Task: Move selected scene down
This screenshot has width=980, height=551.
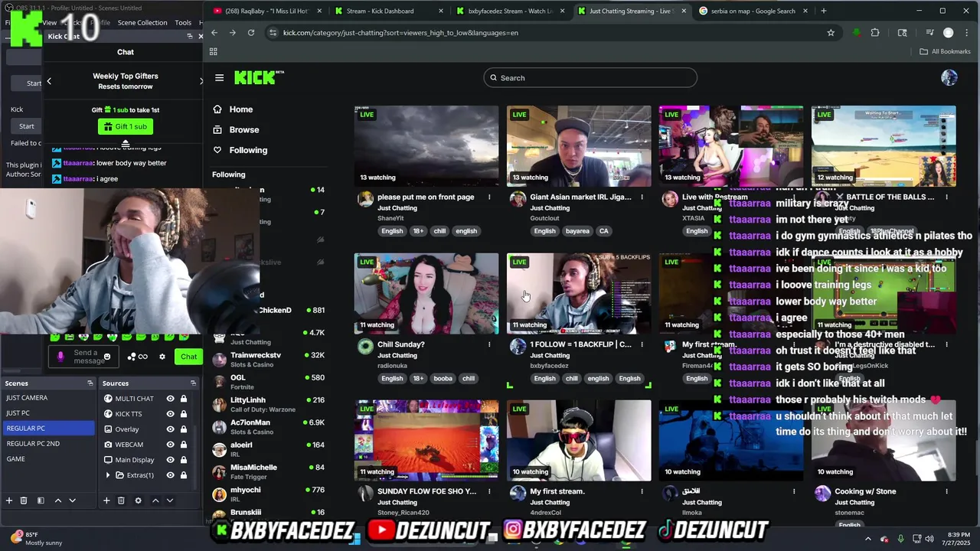Action: tap(73, 500)
